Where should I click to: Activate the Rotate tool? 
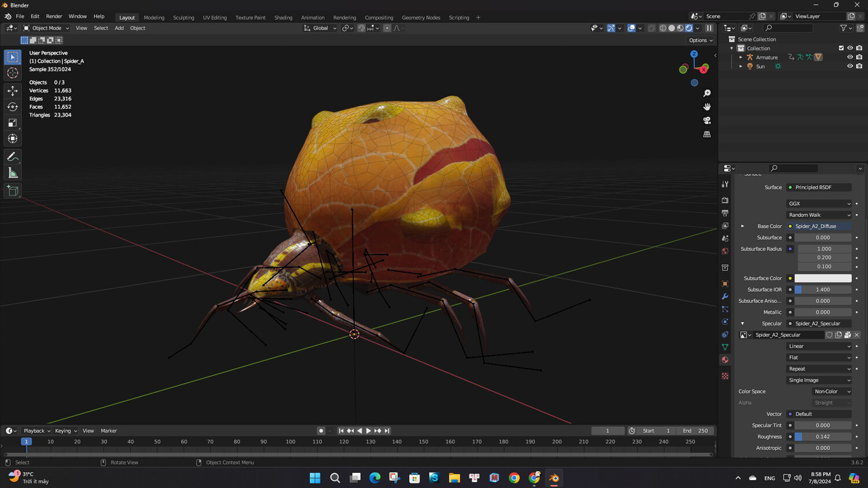point(13,107)
